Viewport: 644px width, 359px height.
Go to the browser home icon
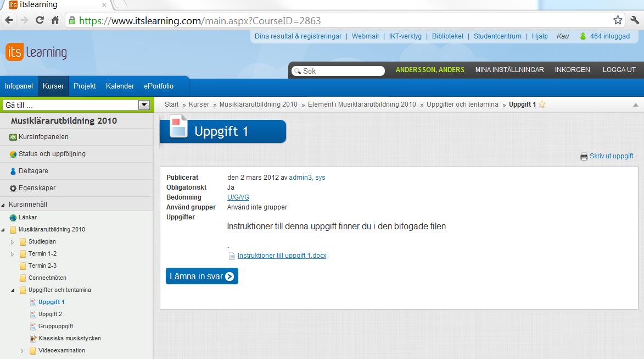pos(55,20)
